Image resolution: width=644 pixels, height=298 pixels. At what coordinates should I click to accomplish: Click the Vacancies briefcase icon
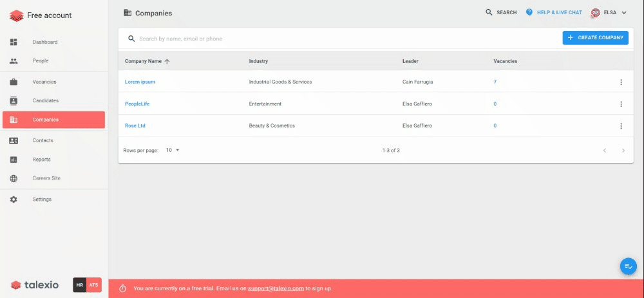14,82
